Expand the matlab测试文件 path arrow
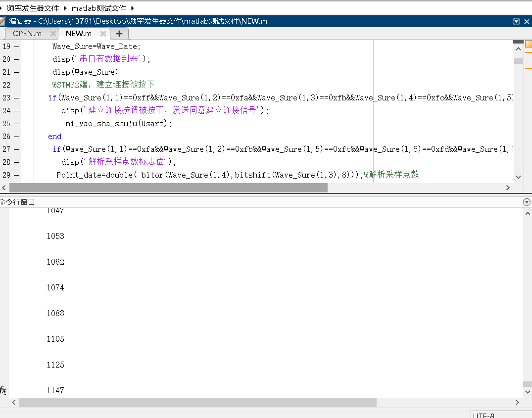 [x=132, y=8]
